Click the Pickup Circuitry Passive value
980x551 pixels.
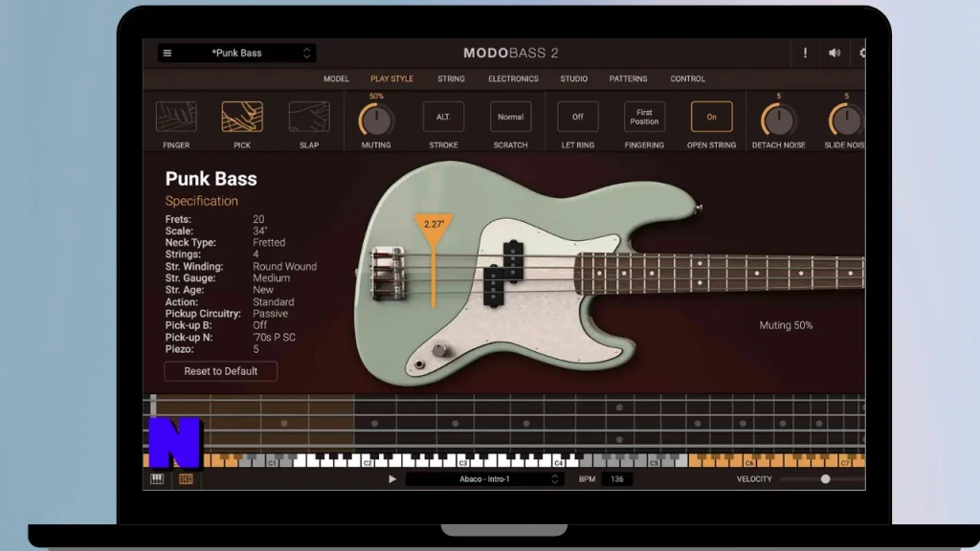pos(270,314)
